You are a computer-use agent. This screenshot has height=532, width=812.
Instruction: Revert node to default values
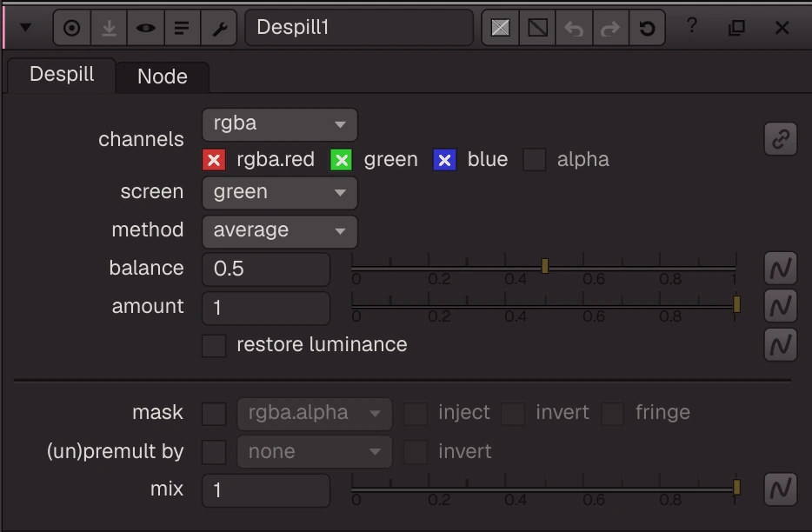647,28
